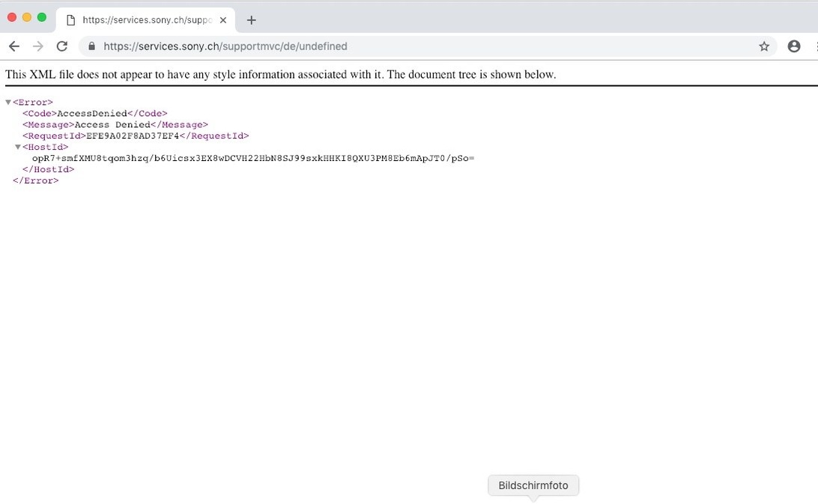Bookmark this page with the star icon

764,46
